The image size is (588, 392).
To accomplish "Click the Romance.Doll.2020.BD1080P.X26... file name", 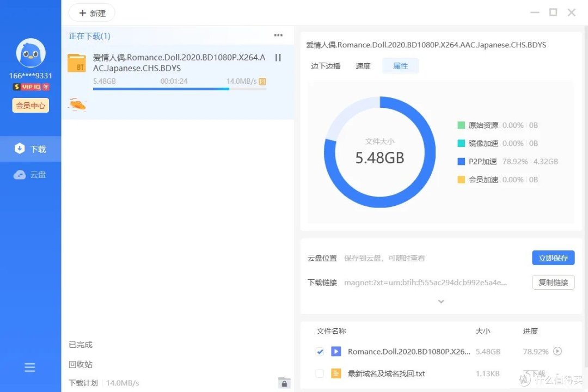I will [409, 352].
